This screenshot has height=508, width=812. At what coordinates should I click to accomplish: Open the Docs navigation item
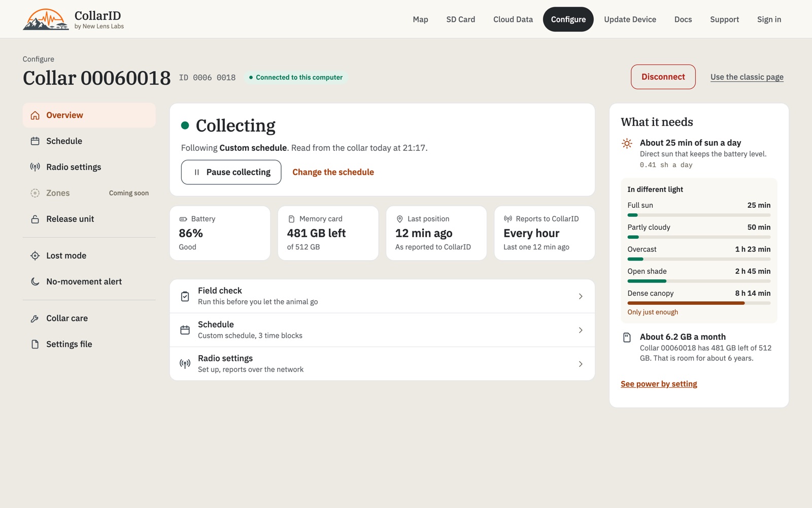pos(683,19)
